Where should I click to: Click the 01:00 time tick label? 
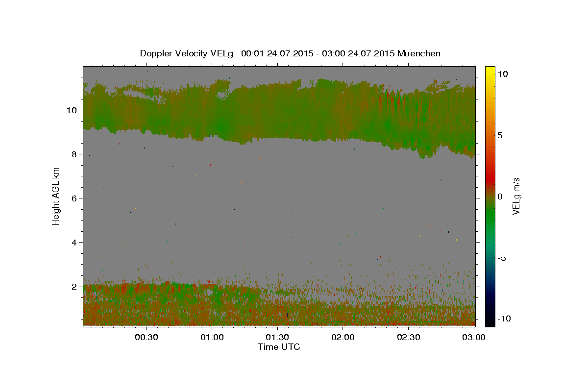(x=212, y=337)
